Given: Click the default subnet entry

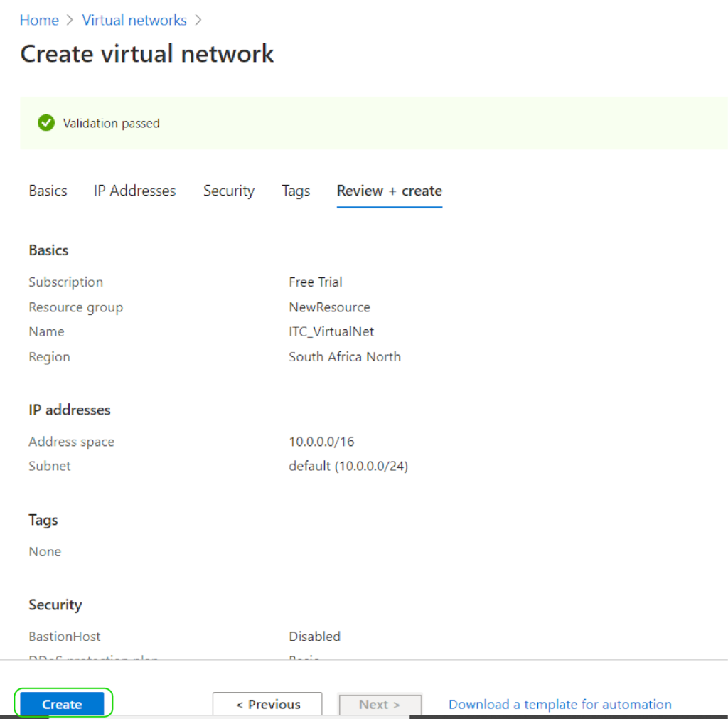Looking at the screenshot, I should [348, 466].
